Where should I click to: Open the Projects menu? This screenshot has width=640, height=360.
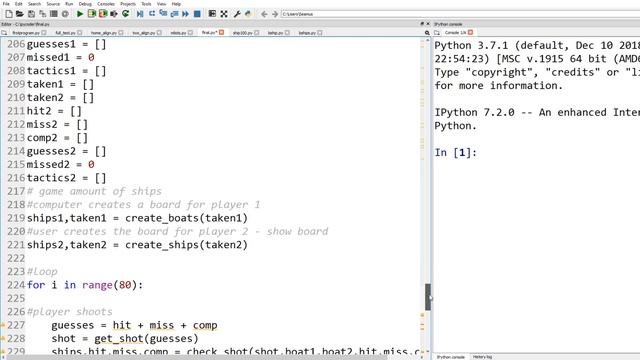coord(128,4)
